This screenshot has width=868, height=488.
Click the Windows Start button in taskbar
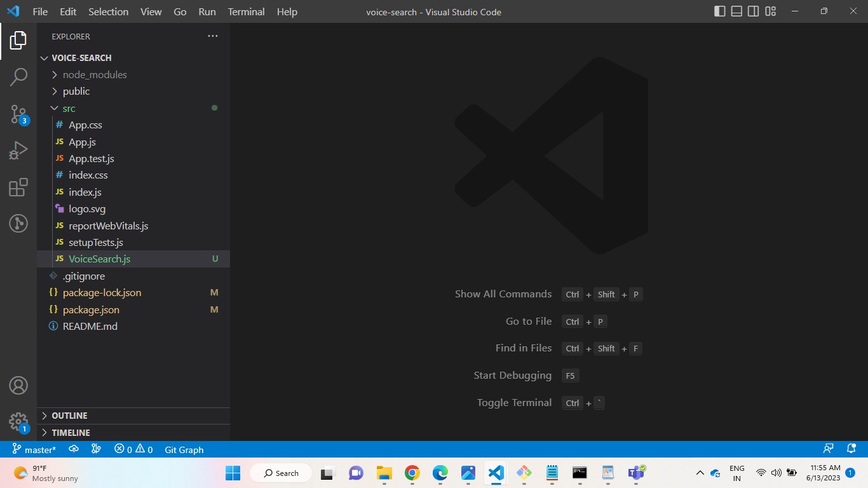pos(233,473)
